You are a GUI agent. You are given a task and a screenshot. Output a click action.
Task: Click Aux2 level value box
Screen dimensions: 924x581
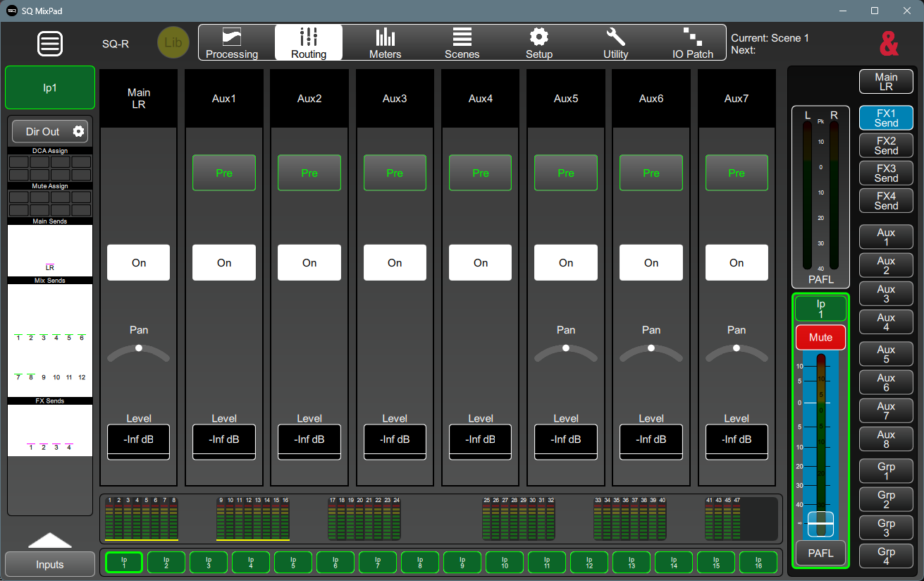(x=309, y=441)
